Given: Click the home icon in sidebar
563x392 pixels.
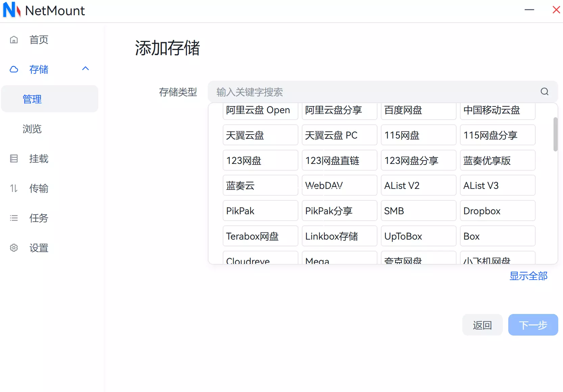Looking at the screenshot, I should click(14, 40).
